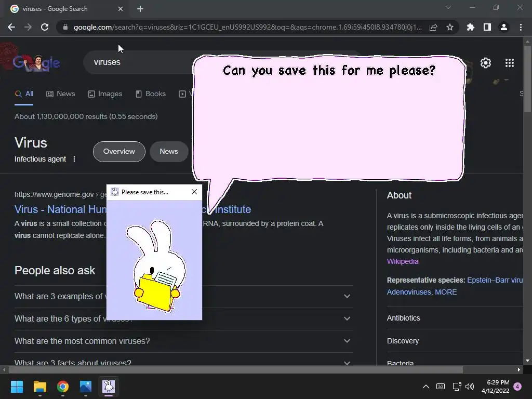
Task: Toggle the Chrome side panel
Action: 487,27
